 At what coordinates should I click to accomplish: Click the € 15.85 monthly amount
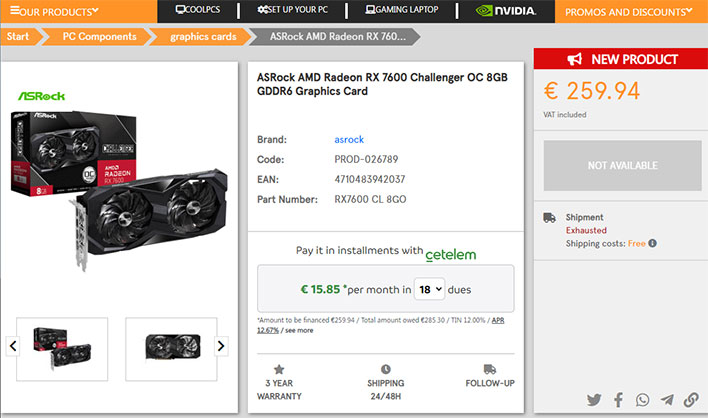pyautogui.click(x=320, y=289)
